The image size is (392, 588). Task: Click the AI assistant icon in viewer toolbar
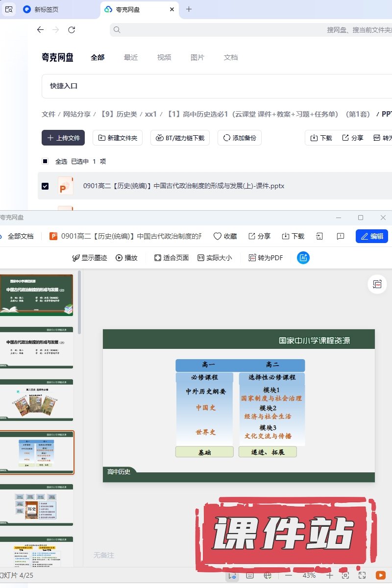303,258
